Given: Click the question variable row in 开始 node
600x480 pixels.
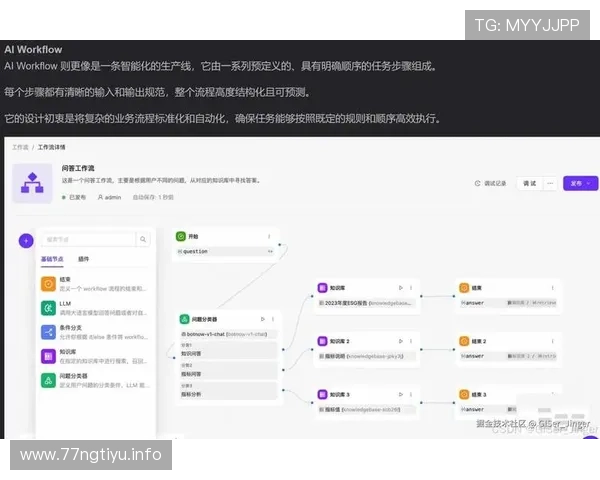Looking at the screenshot, I should click(225, 251).
